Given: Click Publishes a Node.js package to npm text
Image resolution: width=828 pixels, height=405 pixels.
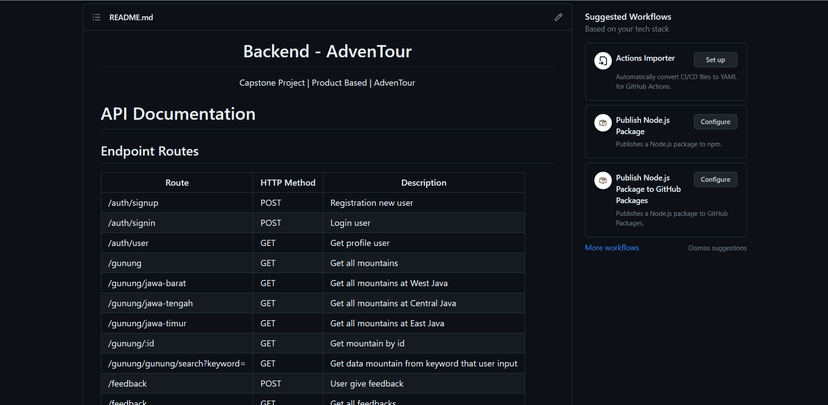Looking at the screenshot, I should tap(669, 144).
